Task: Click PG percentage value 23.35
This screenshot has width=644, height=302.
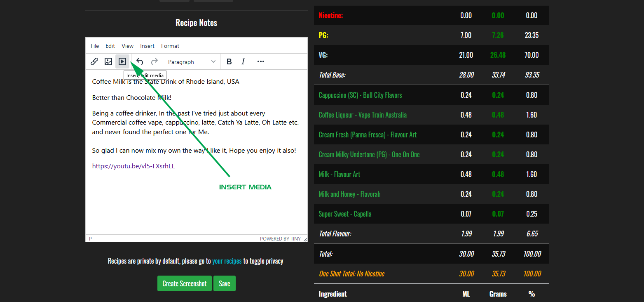Action: [x=532, y=35]
